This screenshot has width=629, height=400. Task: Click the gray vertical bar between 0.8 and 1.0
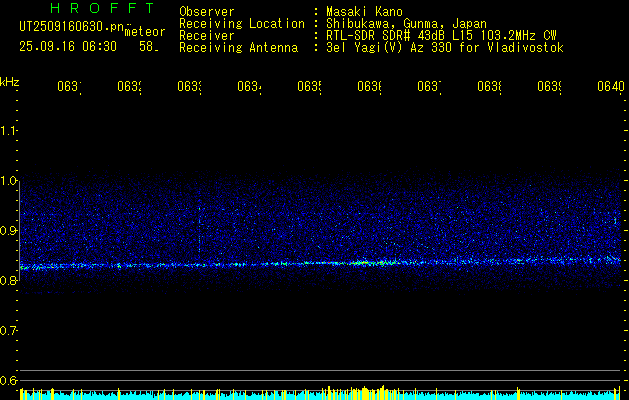pyautogui.click(x=20, y=231)
